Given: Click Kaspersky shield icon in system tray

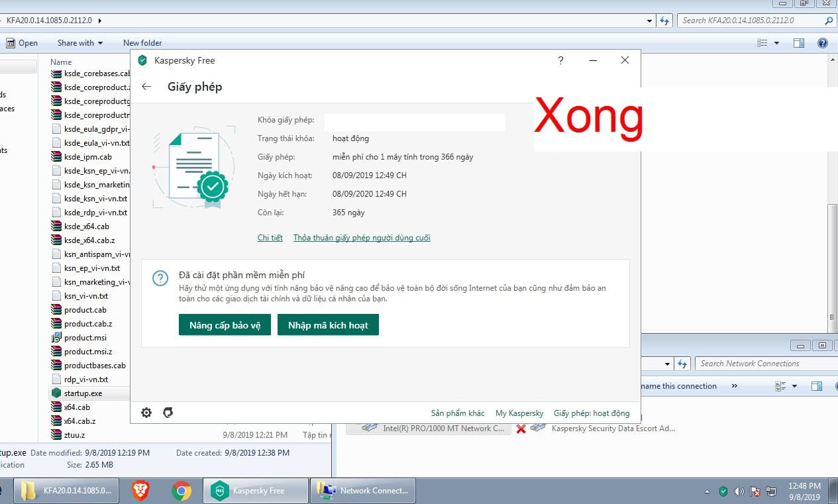Looking at the screenshot, I should [723, 491].
